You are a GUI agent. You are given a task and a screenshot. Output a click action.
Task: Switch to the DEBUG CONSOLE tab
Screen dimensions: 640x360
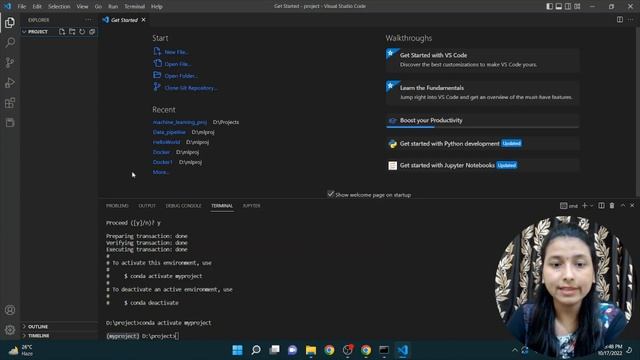[184, 206]
